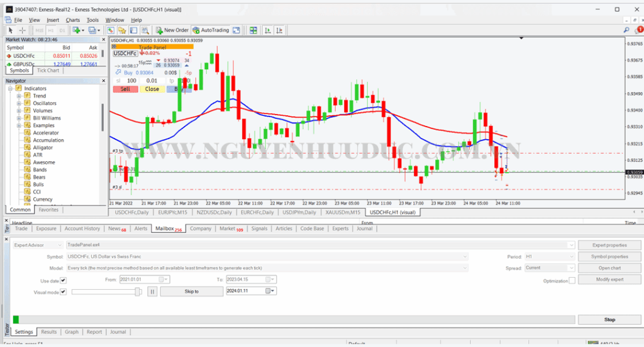Expand the Trend folder in Navigator
This screenshot has height=347, width=644.
coord(19,96)
